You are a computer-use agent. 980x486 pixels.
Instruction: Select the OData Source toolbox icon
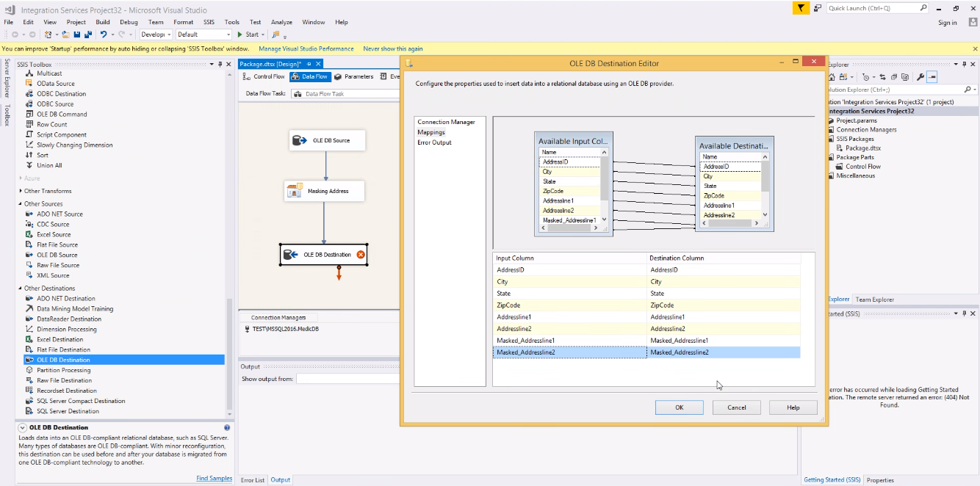click(x=29, y=84)
